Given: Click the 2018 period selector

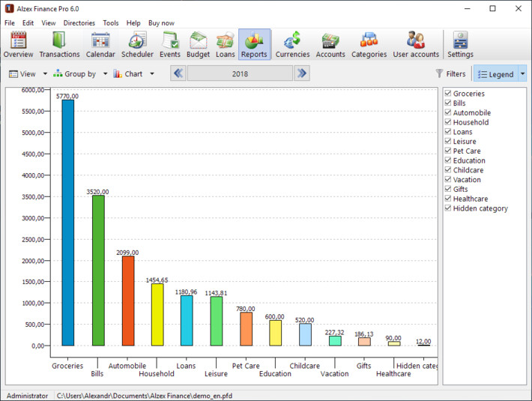Looking at the screenshot, I should (x=240, y=73).
